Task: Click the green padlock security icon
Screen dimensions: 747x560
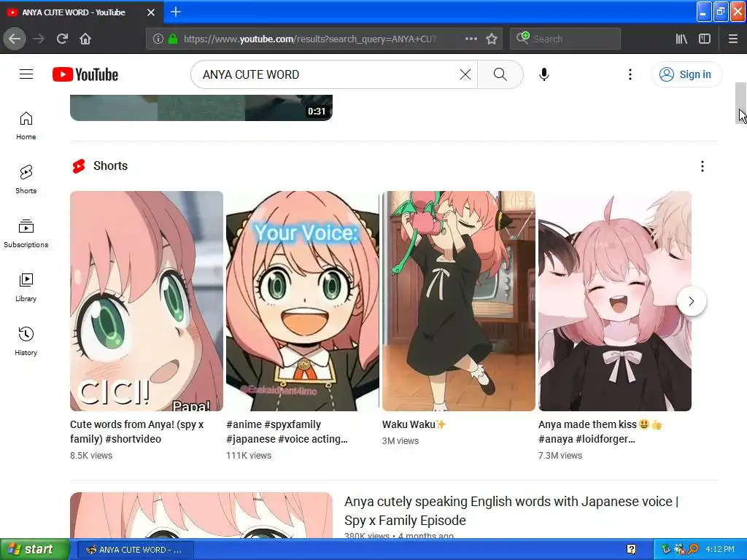Action: 173,39
